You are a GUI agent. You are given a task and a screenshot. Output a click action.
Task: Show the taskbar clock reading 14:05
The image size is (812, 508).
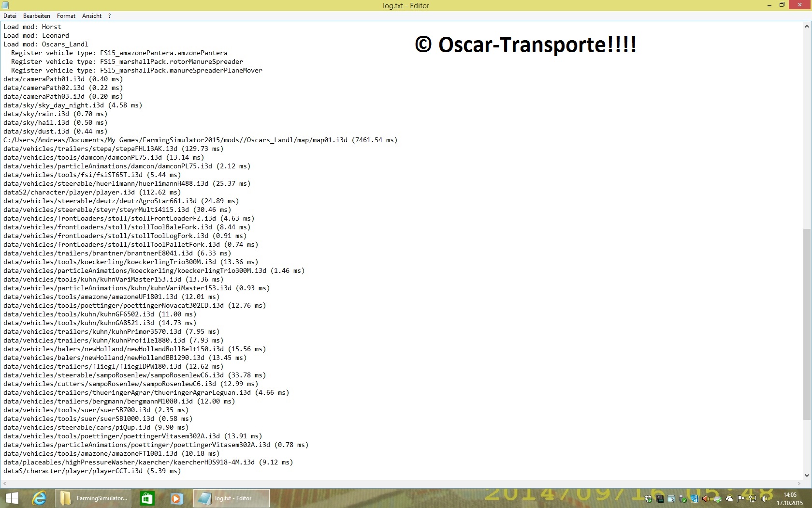pos(790,495)
